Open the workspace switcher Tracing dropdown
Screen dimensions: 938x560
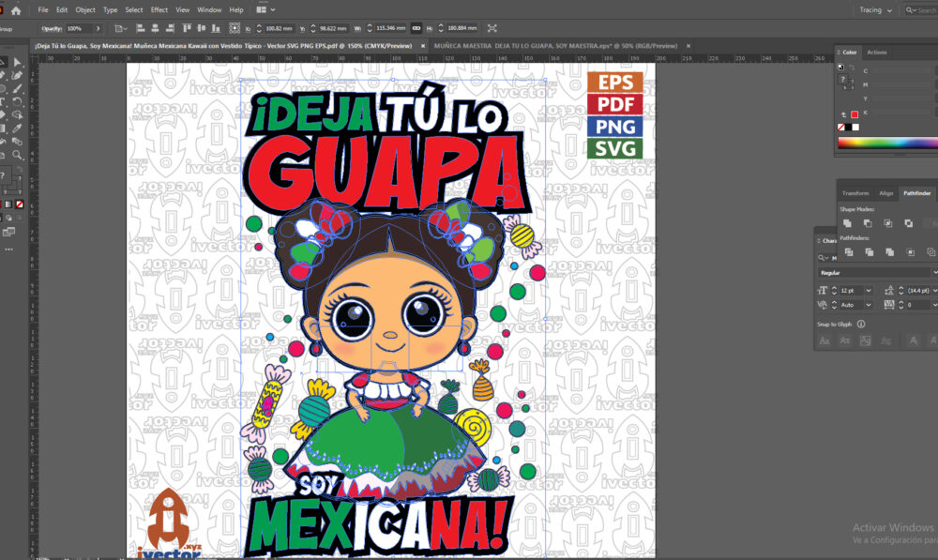(x=876, y=10)
